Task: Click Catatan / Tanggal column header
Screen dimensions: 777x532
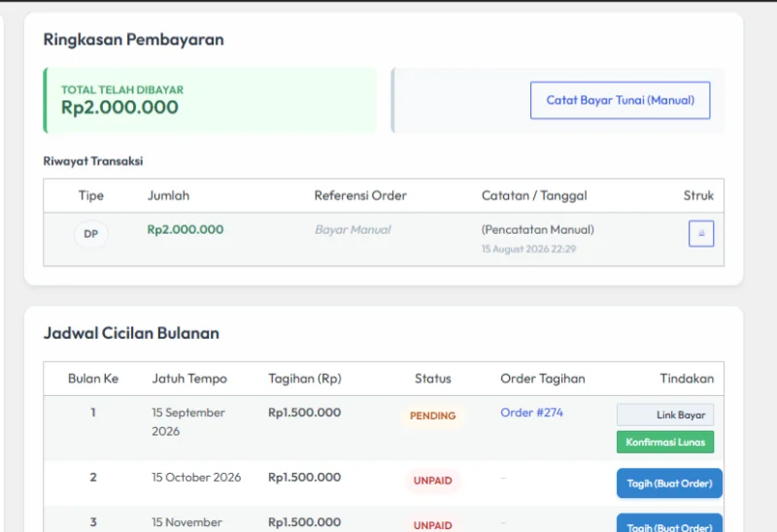Action: [534, 195]
